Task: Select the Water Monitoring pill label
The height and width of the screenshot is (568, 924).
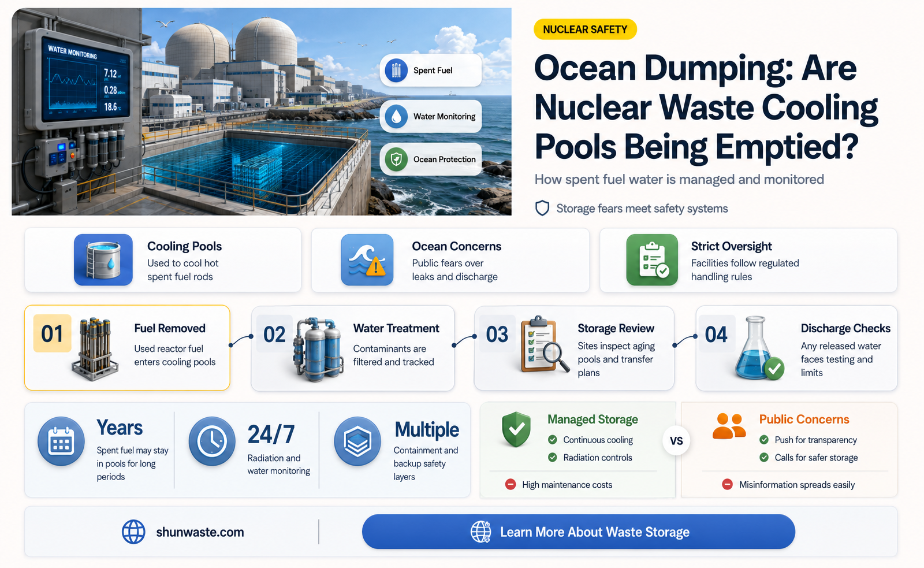Action: tap(431, 116)
